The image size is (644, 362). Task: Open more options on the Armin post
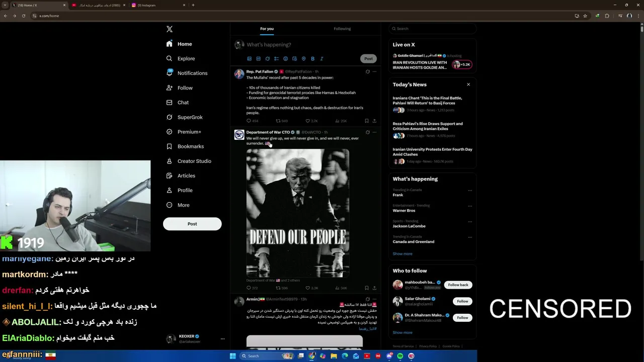coord(374,299)
